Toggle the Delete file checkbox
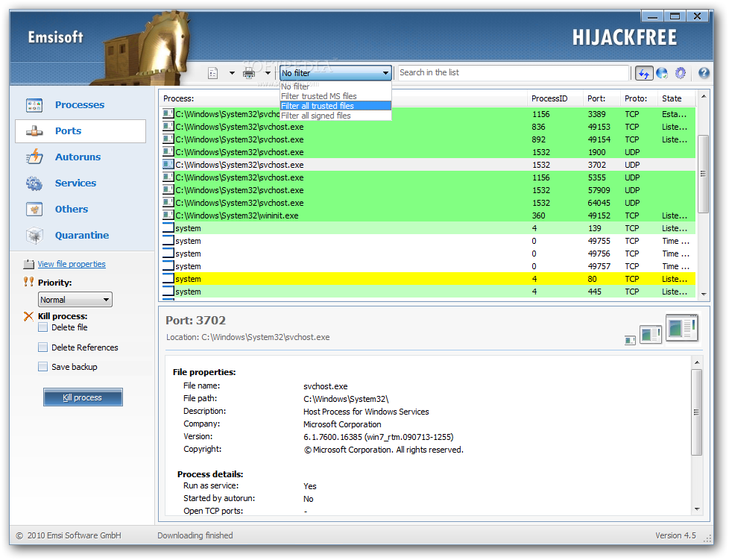Viewport: 729px width, 560px height. coord(42,327)
